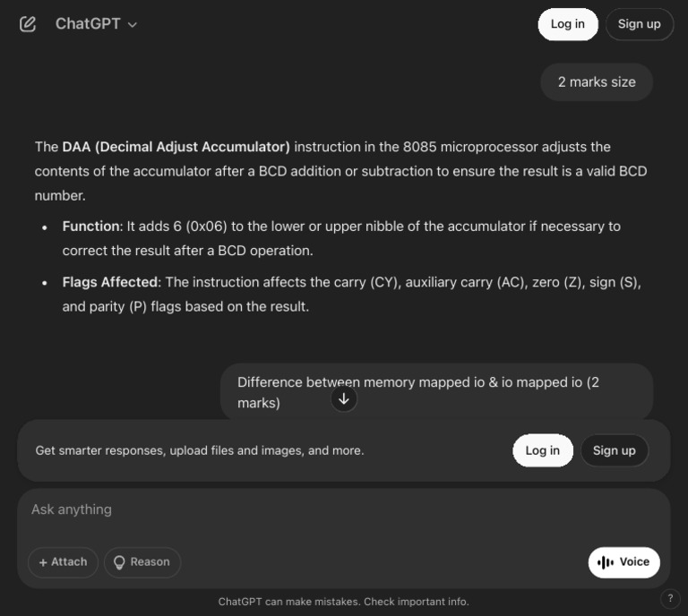Click the plus Attach button

[x=63, y=562]
